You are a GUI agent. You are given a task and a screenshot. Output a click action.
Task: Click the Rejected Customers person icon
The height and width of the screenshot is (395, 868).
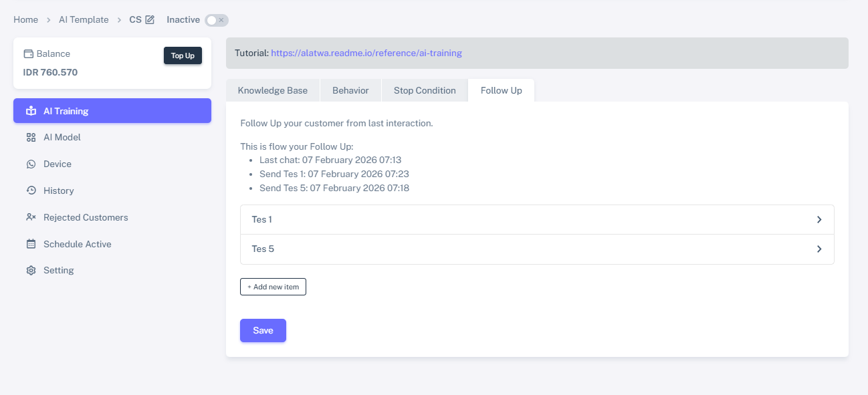[x=31, y=217]
